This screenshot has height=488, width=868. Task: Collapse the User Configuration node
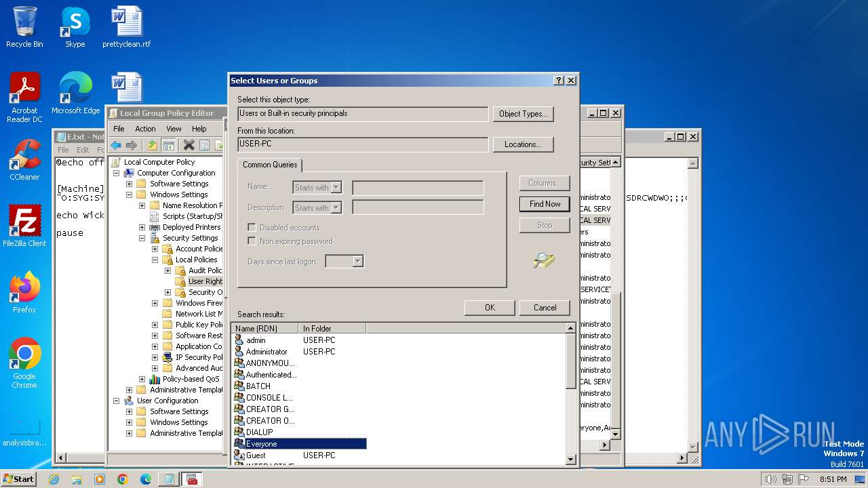point(116,401)
